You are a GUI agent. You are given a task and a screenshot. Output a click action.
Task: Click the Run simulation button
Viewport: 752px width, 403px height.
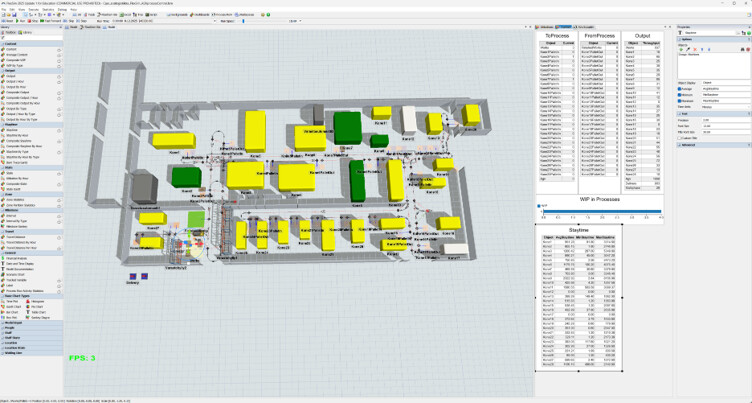pos(21,21)
